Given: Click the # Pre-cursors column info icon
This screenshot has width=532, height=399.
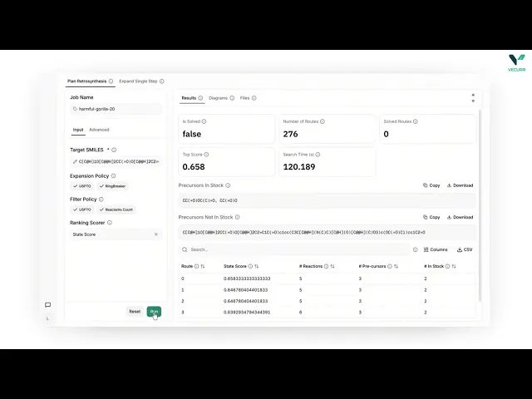Looking at the screenshot, I should pyautogui.click(x=390, y=266).
